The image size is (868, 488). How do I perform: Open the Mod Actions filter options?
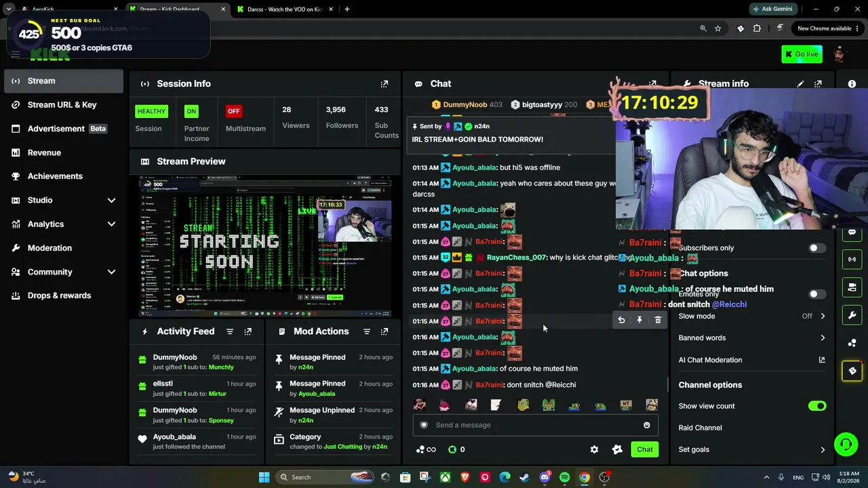click(367, 331)
